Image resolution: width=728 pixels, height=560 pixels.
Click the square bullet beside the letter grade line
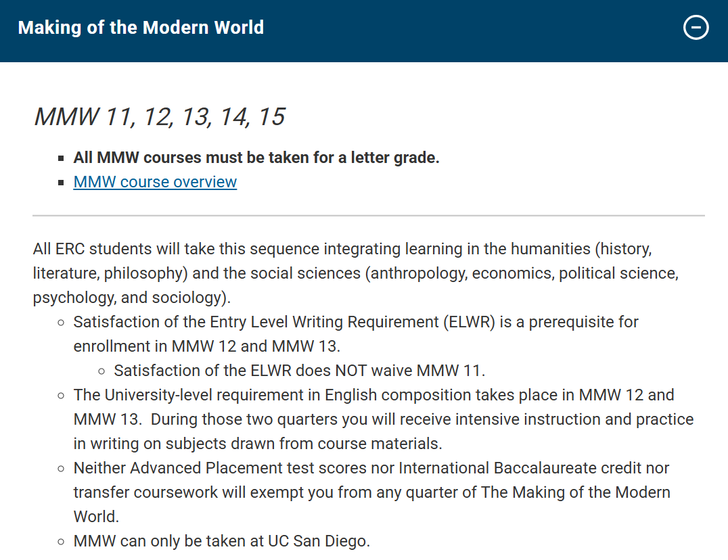(x=61, y=159)
